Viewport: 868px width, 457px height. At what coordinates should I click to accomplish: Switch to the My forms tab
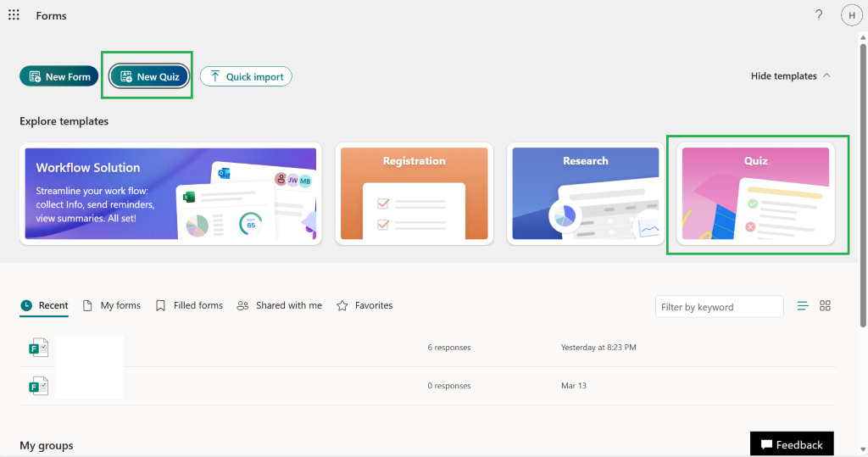pos(111,306)
